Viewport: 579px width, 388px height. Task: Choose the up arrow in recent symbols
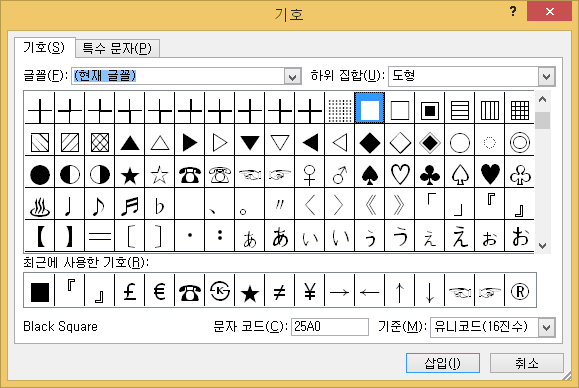[x=400, y=292]
